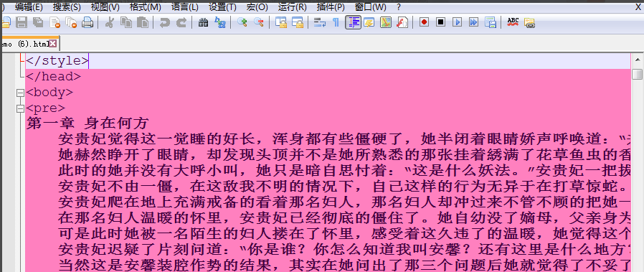The height and width of the screenshot is (272, 644).
Task: Click the vertical scrollbar thumb
Action: coord(638,75)
